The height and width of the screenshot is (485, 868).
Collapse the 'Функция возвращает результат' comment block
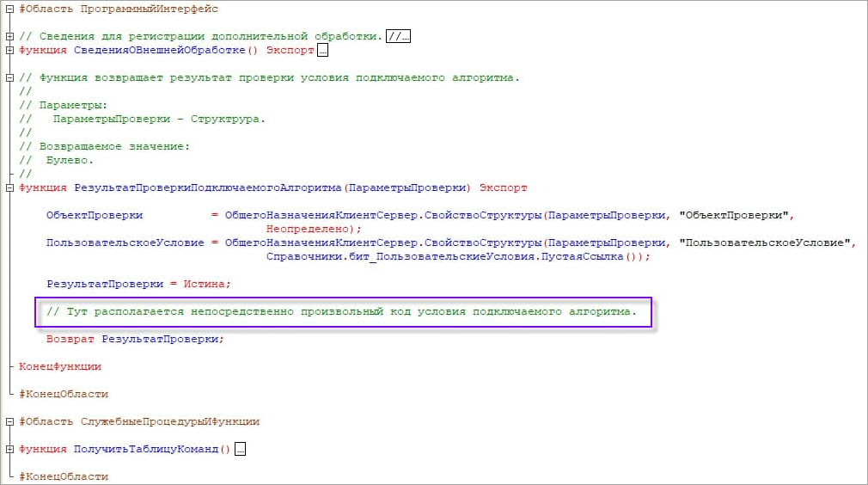tap(9, 77)
